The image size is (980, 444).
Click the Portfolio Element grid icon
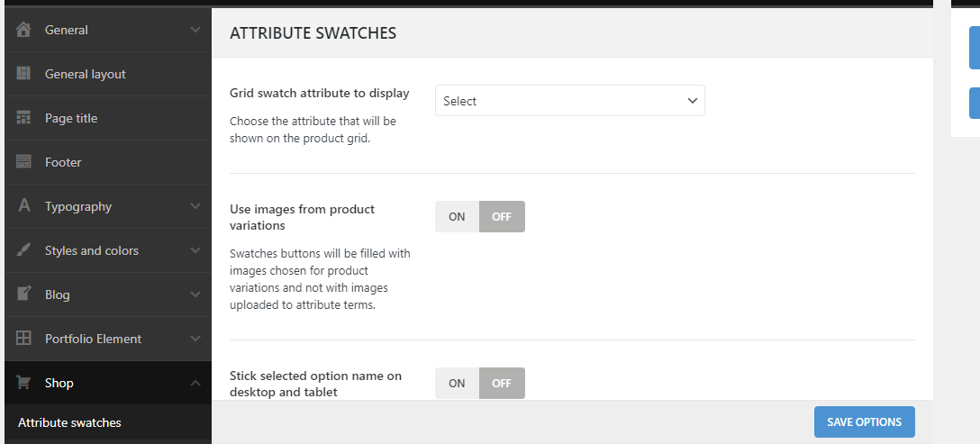pyautogui.click(x=24, y=339)
